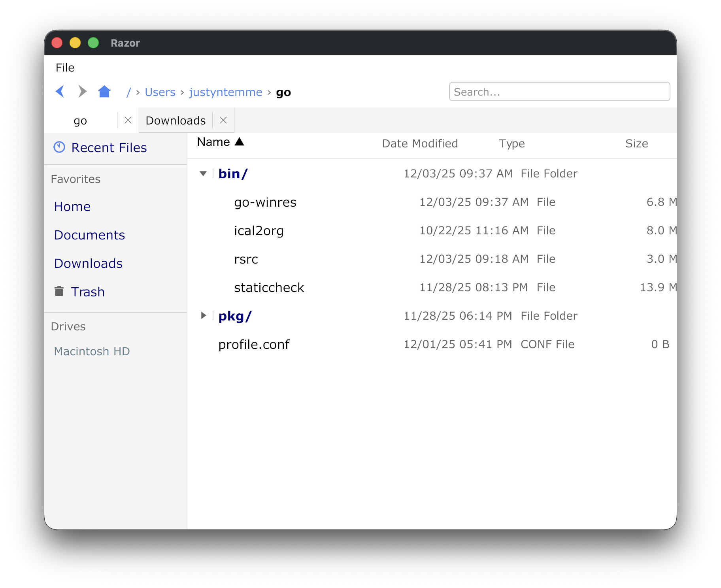Click the date 12/03/25 09:18 AM
This screenshot has height=588, width=721.
click(474, 259)
